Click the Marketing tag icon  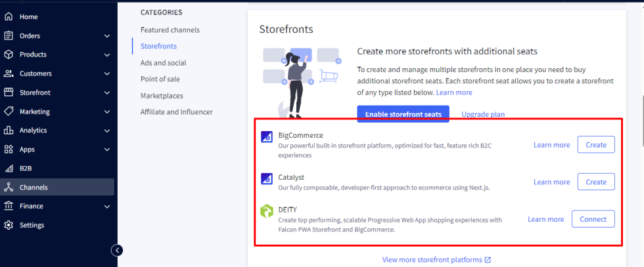point(9,112)
